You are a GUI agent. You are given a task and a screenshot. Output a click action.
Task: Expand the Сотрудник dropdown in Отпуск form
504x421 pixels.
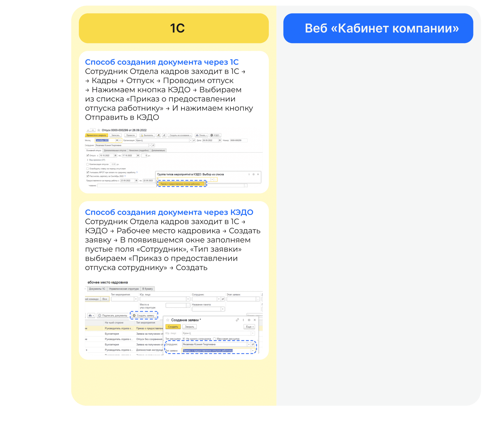coord(150,145)
